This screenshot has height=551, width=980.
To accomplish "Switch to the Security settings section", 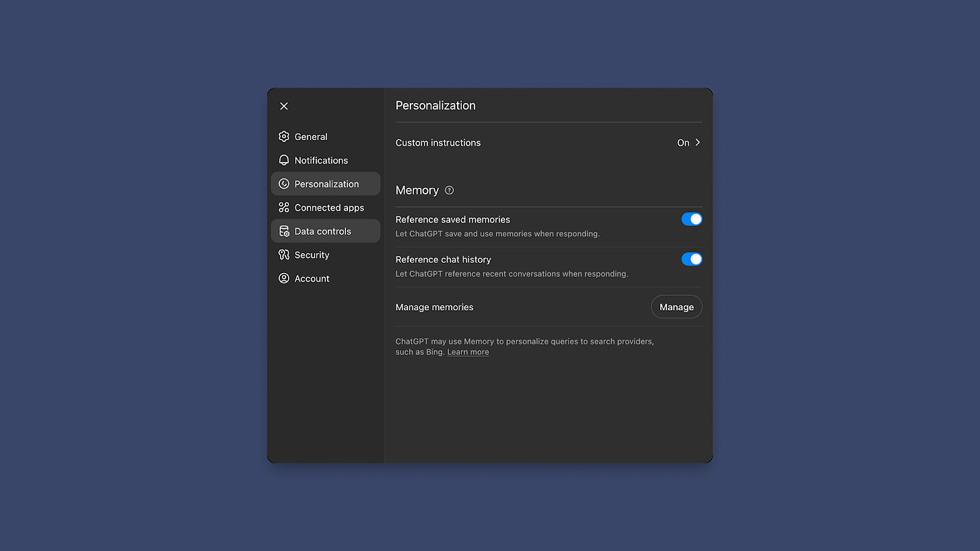I will pyautogui.click(x=312, y=254).
